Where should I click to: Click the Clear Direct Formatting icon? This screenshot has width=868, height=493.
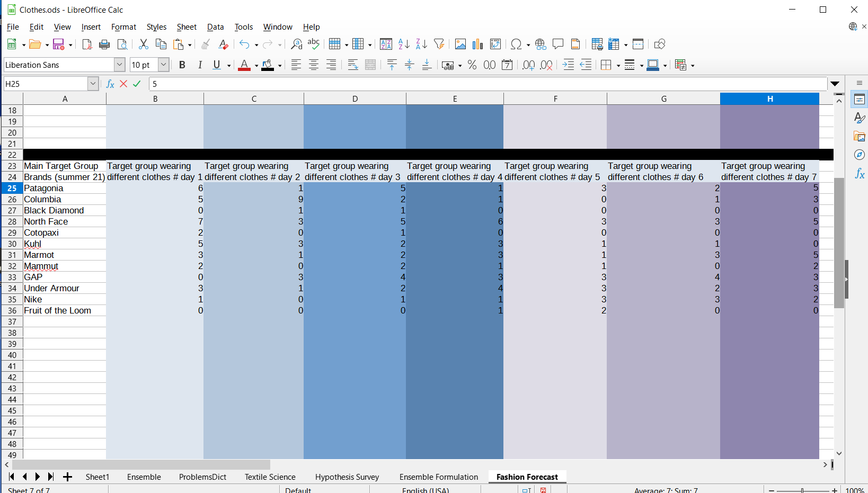tap(223, 44)
